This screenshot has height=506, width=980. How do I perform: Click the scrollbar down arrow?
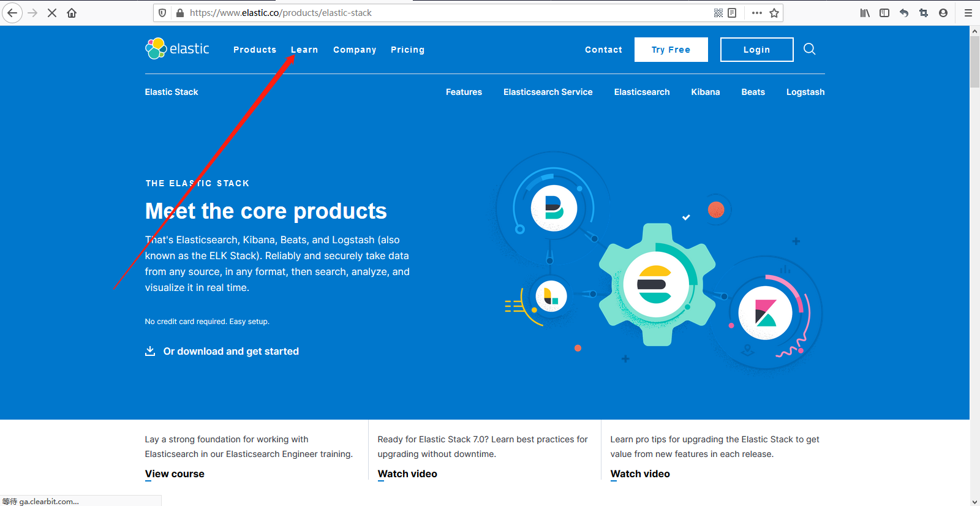(x=974, y=502)
